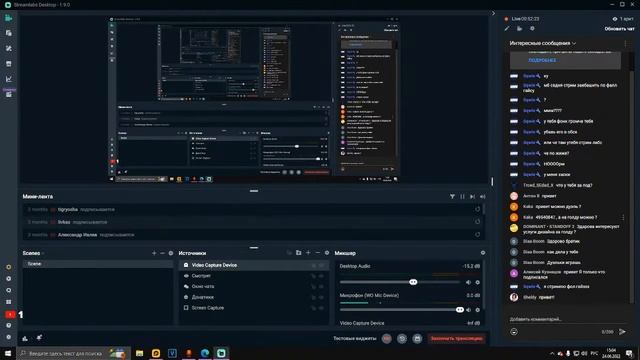
Task: Select the Донатики source row
Action: point(254,297)
